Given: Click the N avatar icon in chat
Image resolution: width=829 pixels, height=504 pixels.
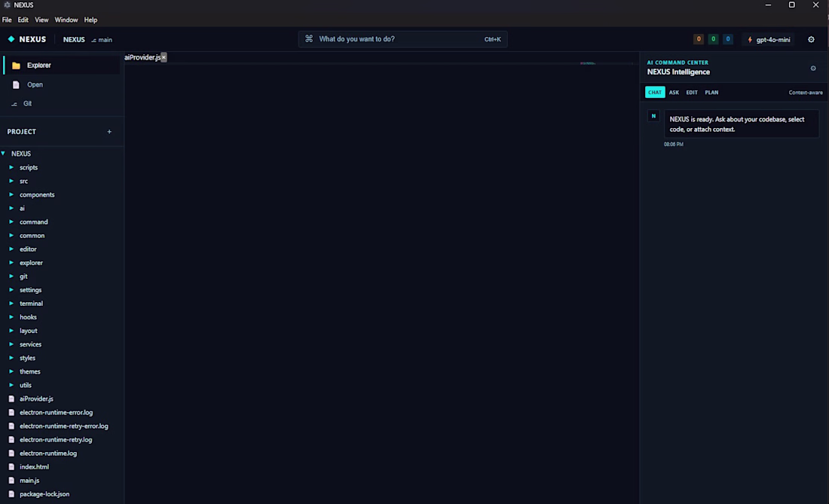Looking at the screenshot, I should (x=653, y=116).
